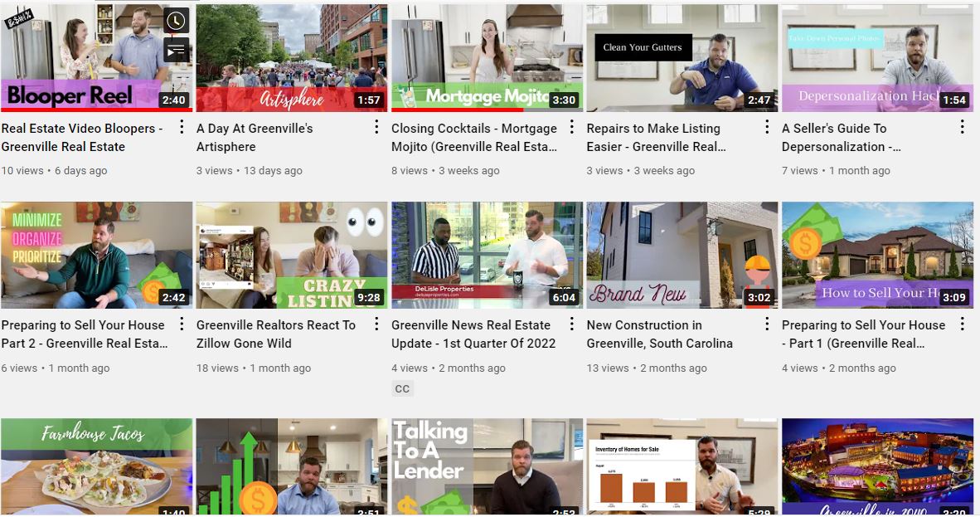Open title Preparing to Sell Your House - Part 1
980x517 pixels.
tap(864, 334)
